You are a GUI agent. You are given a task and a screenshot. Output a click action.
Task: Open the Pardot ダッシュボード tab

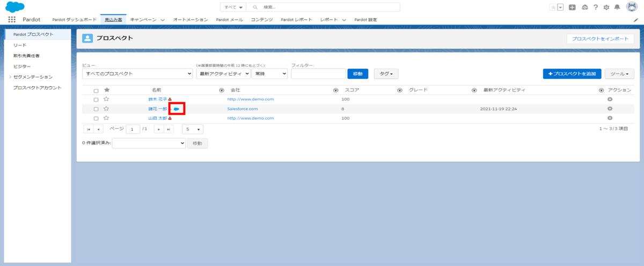tap(74, 20)
